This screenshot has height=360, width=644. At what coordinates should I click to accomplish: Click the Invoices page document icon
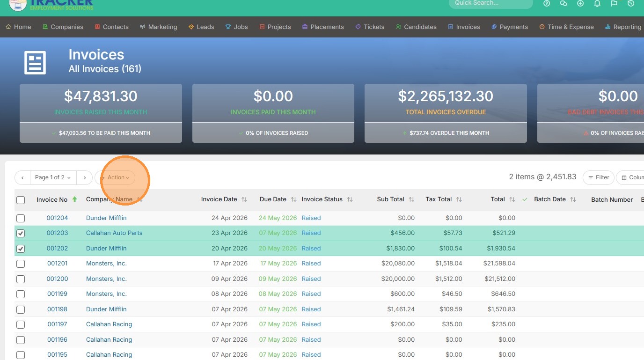[35, 62]
